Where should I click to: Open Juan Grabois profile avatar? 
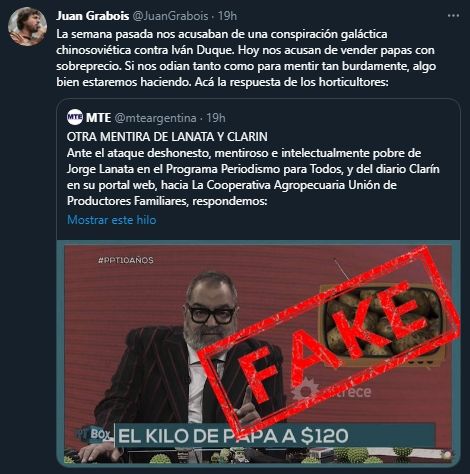click(28, 26)
